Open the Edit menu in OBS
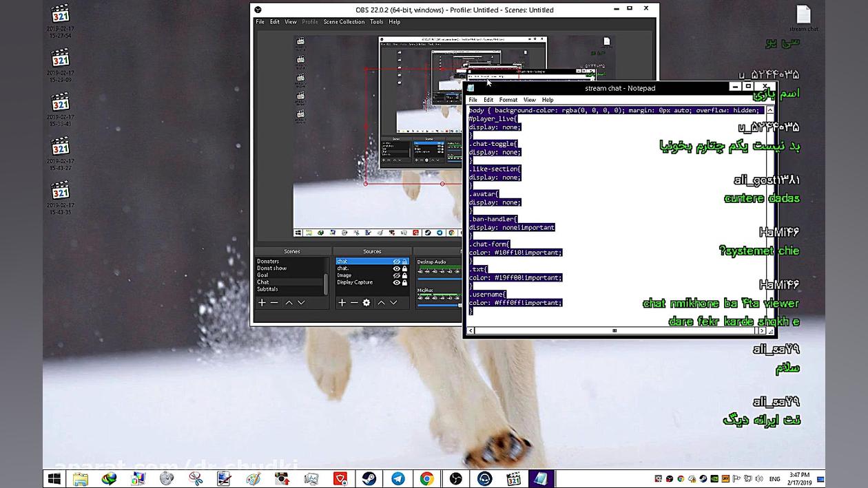The width and height of the screenshot is (868, 488). point(274,22)
